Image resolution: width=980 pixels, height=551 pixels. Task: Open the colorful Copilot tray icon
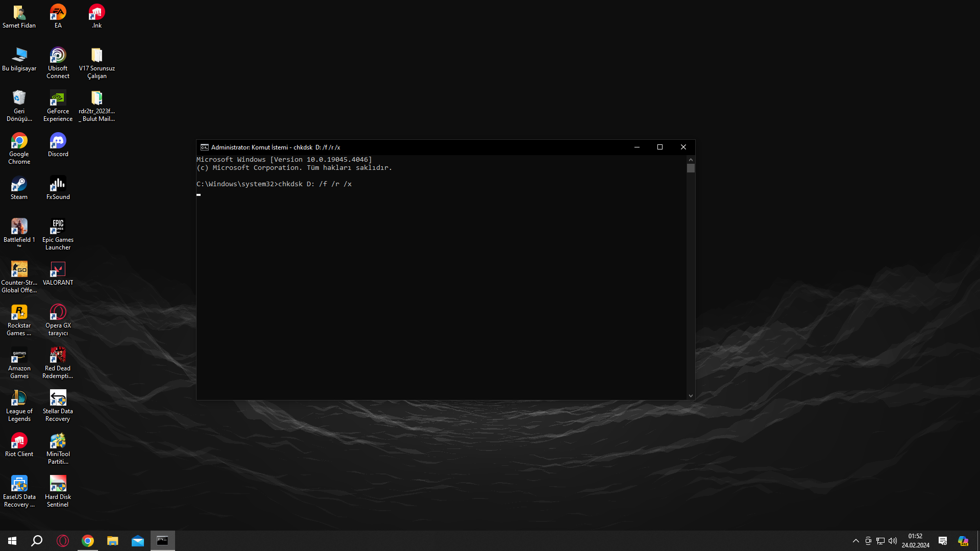pyautogui.click(x=963, y=541)
